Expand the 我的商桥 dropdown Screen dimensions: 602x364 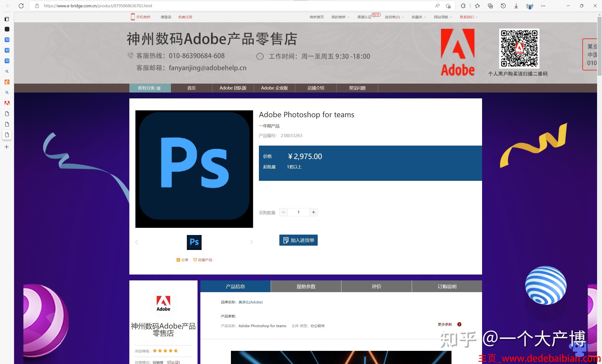[340, 17]
